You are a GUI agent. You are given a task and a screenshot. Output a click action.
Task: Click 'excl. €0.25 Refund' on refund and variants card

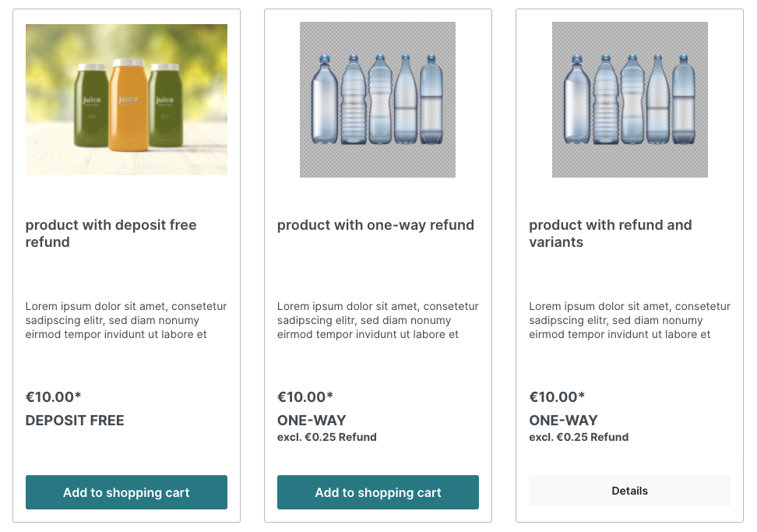click(x=579, y=437)
